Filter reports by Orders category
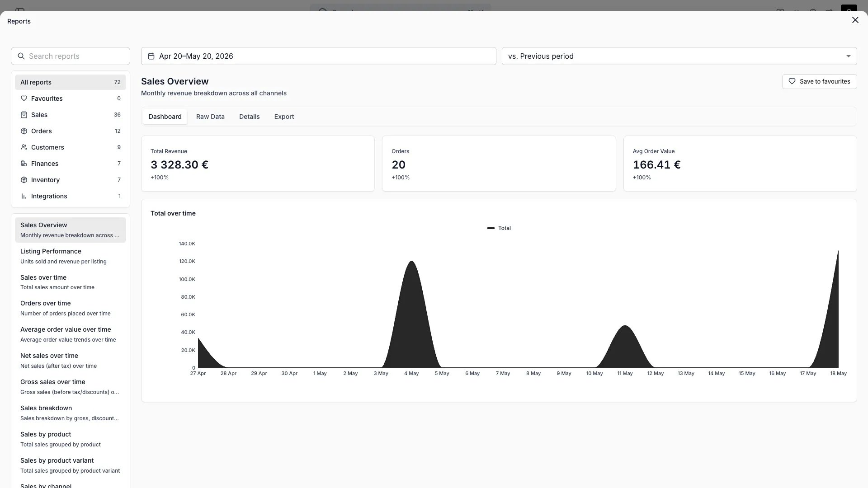The image size is (868, 488). [71, 131]
